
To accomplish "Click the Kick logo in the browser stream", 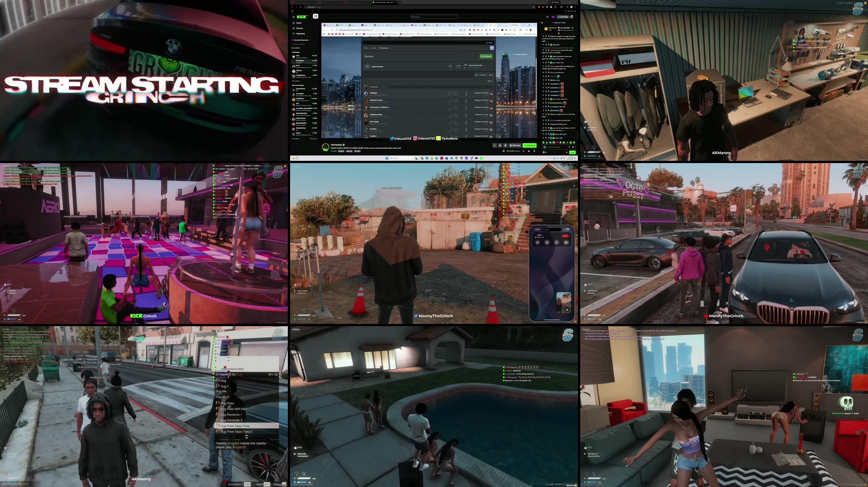I will (302, 17).
